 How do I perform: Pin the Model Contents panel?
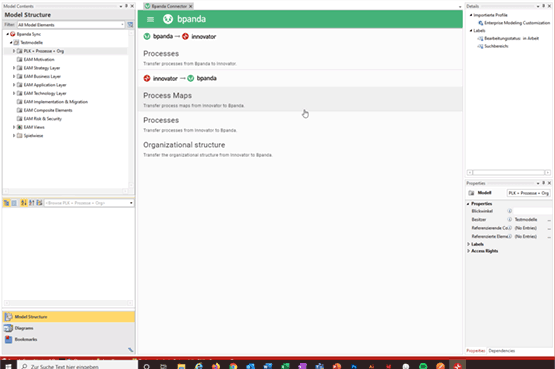tap(126, 6)
